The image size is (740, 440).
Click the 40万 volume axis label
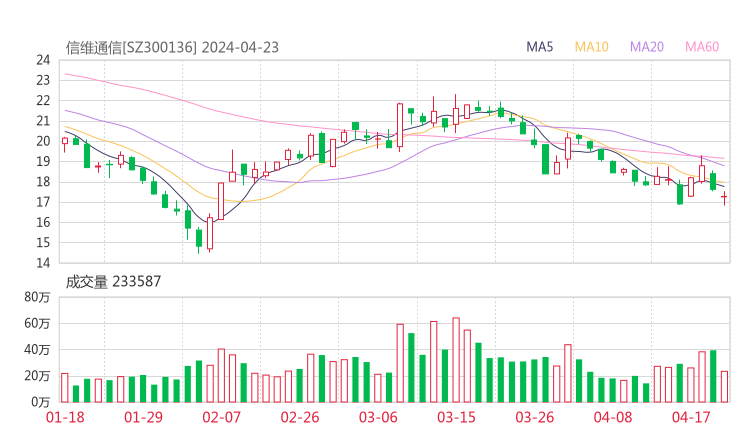coord(37,350)
